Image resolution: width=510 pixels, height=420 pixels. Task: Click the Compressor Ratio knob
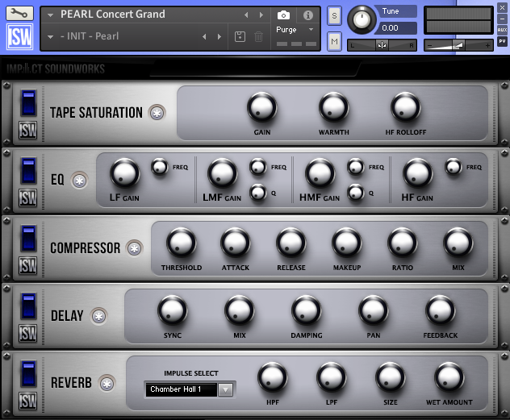tap(403, 243)
